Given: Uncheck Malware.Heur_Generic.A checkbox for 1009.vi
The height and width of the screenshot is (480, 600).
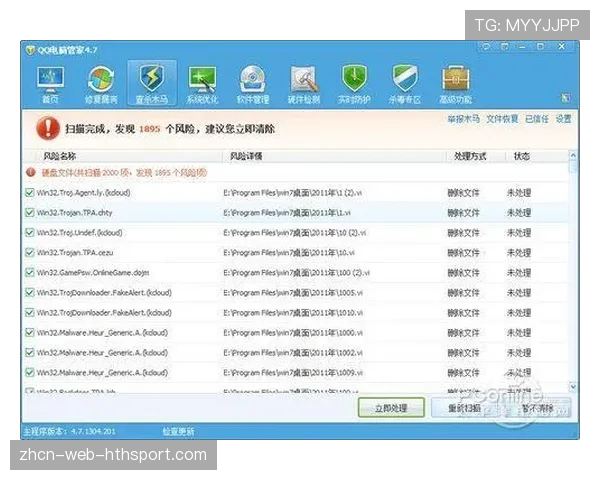Looking at the screenshot, I should tap(29, 372).
